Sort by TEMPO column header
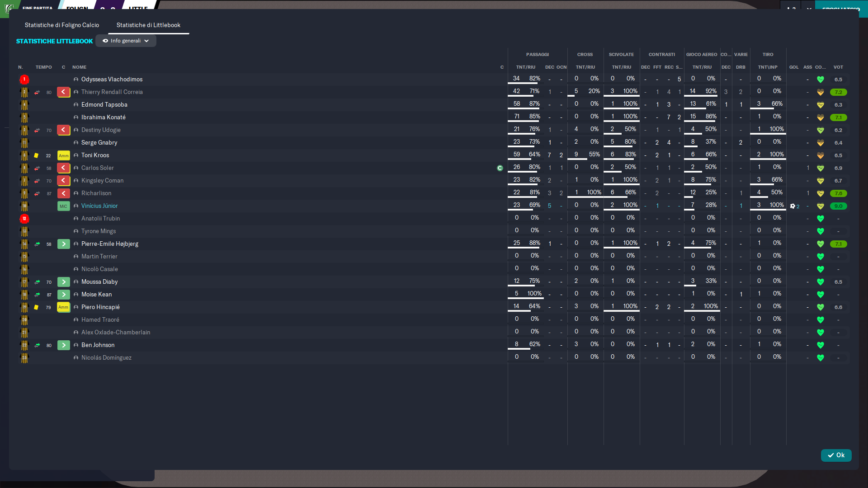Image resolution: width=868 pixels, height=488 pixels. [x=44, y=67]
